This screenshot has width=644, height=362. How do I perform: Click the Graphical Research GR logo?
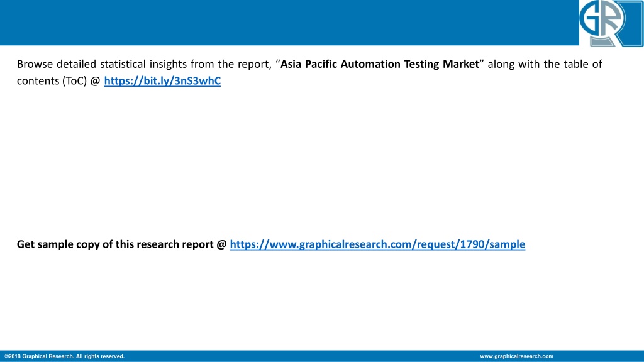coord(611,23)
